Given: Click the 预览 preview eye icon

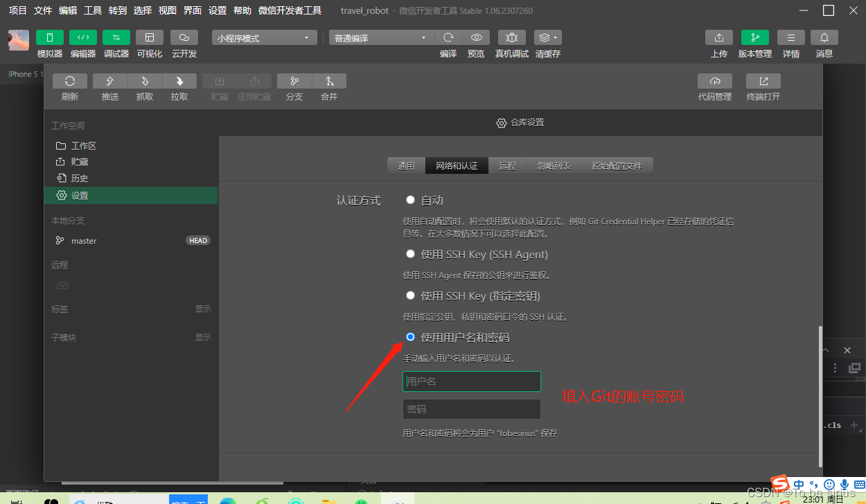Looking at the screenshot, I should click(476, 37).
